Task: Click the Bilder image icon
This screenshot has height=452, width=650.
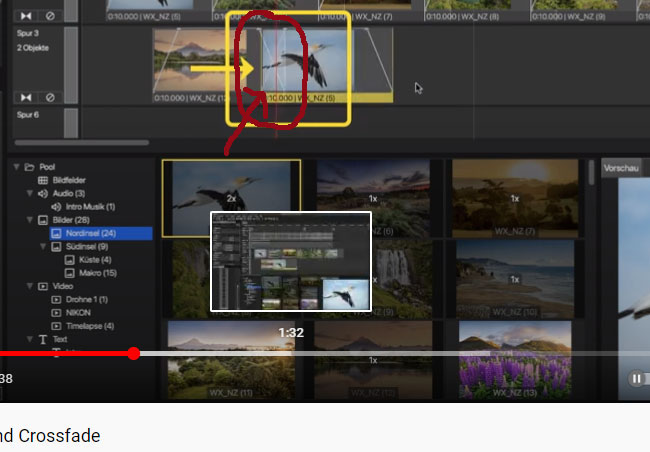Action: pyautogui.click(x=43, y=220)
